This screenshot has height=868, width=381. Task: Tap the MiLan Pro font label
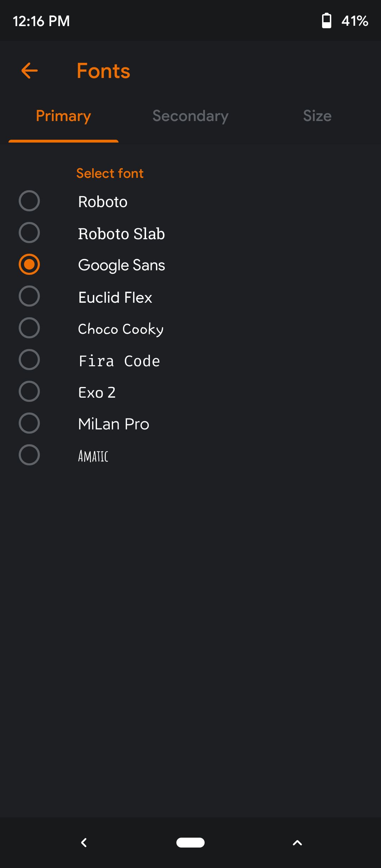click(114, 424)
